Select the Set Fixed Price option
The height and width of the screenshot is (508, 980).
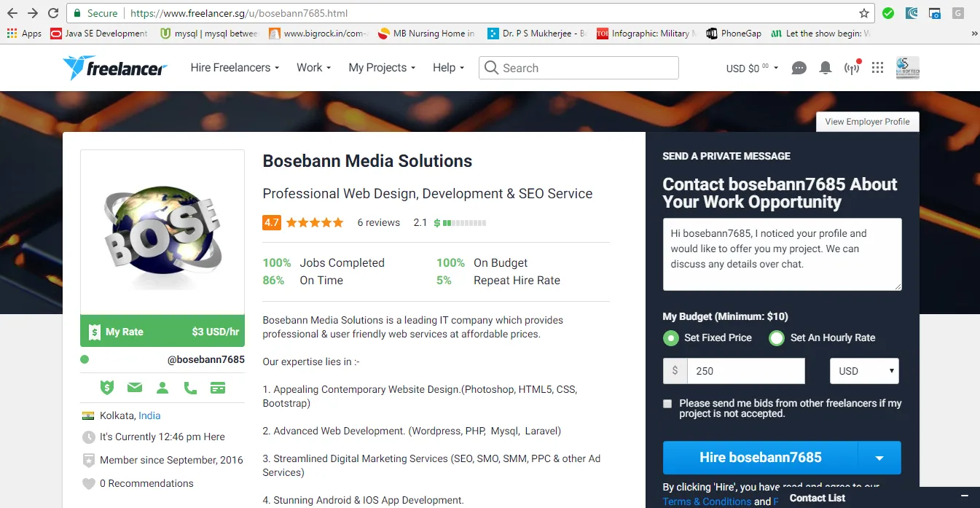[707, 338]
